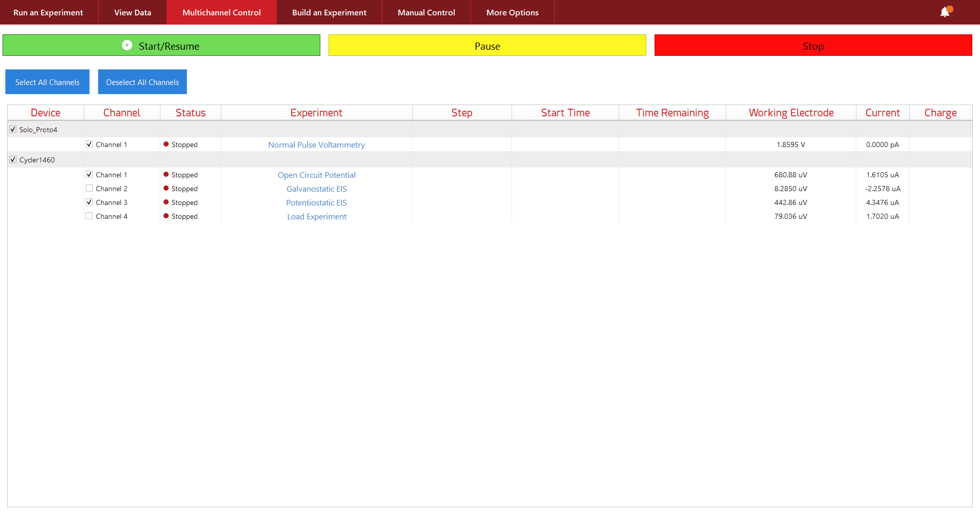Viewport: 980px width, 514px height.
Task: Go to Build an Experiment tab
Action: click(329, 12)
